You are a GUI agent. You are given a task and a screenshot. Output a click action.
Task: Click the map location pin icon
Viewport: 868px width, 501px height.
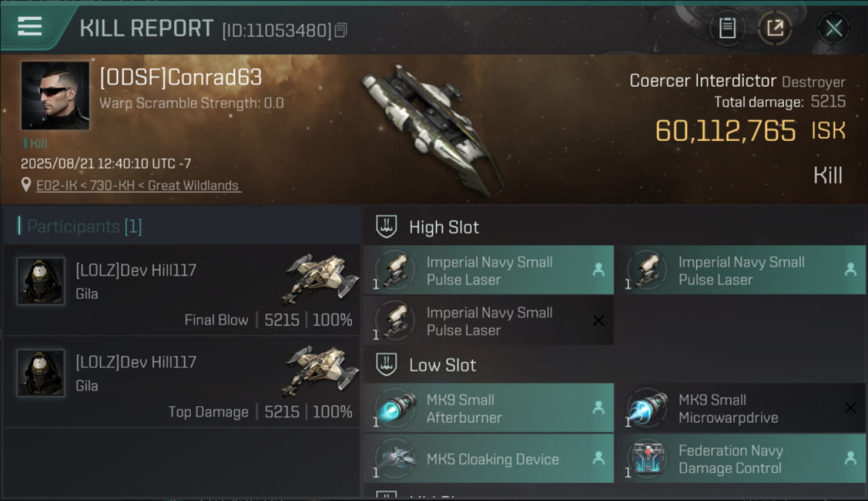click(x=26, y=185)
